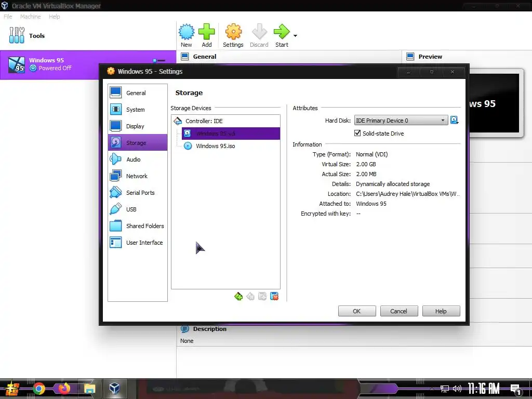Minimize the Windows 95 Settings dialog
Image resolution: width=532 pixels, height=399 pixels.
(x=408, y=72)
